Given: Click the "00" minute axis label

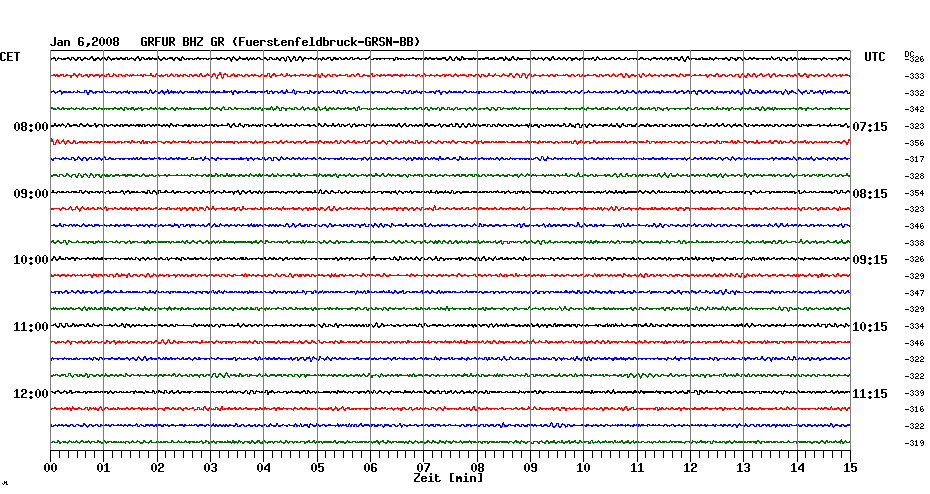Looking at the screenshot, I should (50, 468).
